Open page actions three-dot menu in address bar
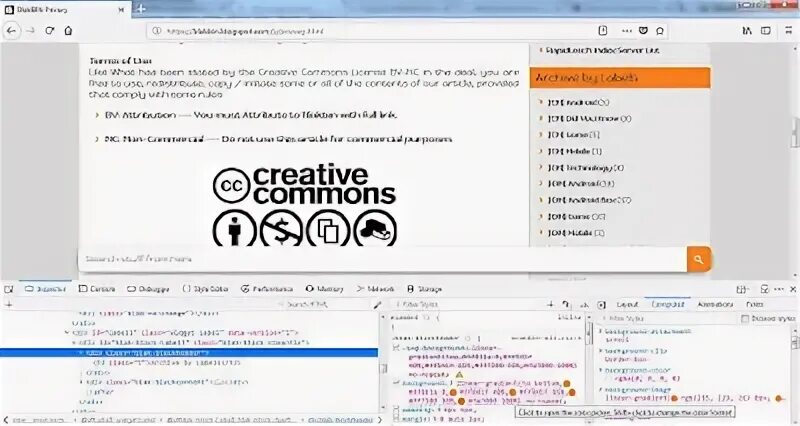Viewport: 800px width, 426px height. pos(627,31)
